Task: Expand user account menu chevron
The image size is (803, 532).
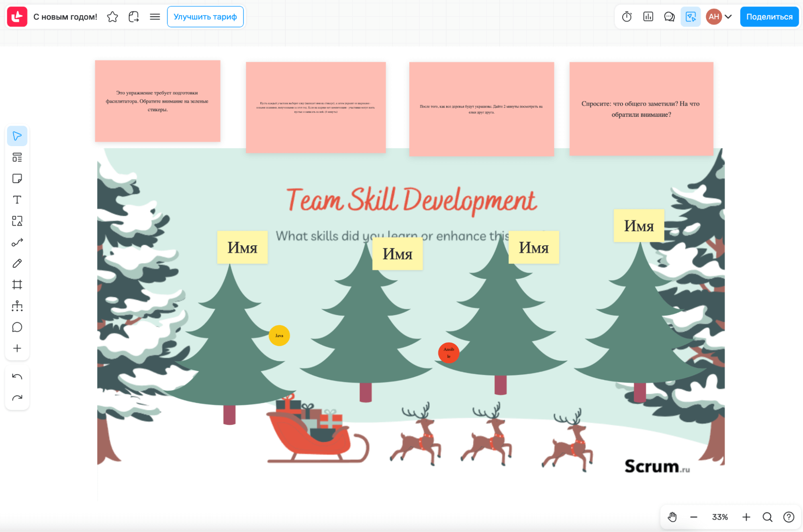Action: tap(728, 17)
